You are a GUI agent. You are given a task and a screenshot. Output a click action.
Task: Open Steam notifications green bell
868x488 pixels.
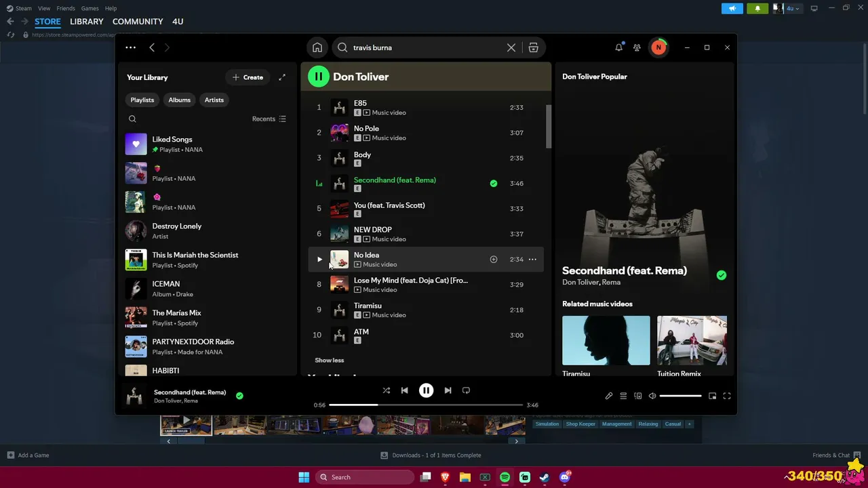[x=757, y=8]
